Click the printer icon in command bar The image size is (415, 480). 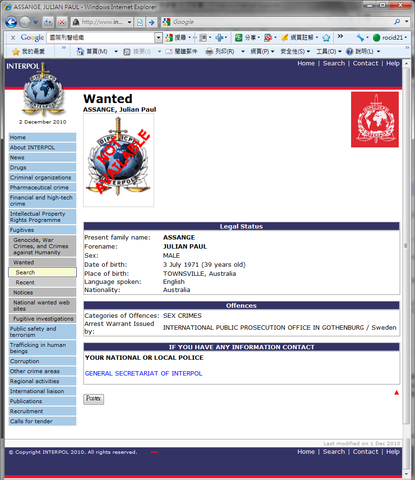tap(209, 51)
